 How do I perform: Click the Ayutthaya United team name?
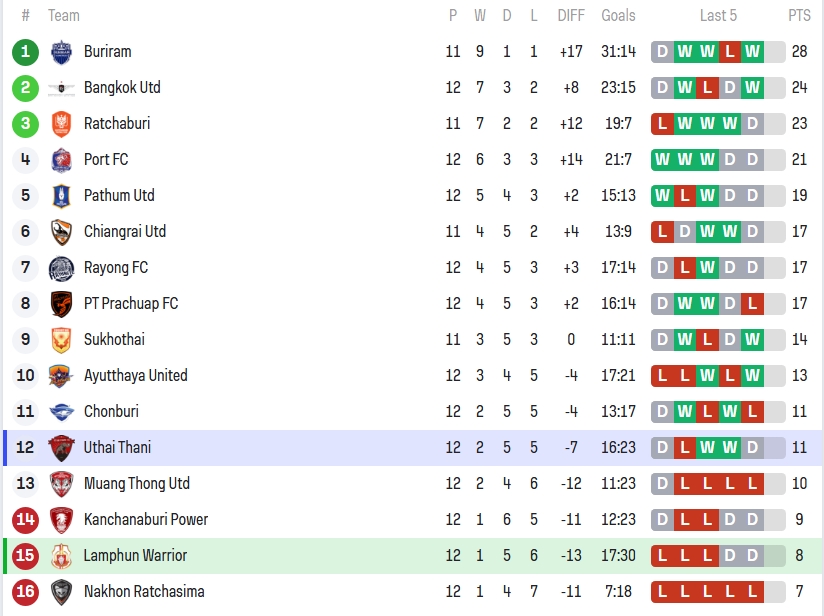click(135, 375)
